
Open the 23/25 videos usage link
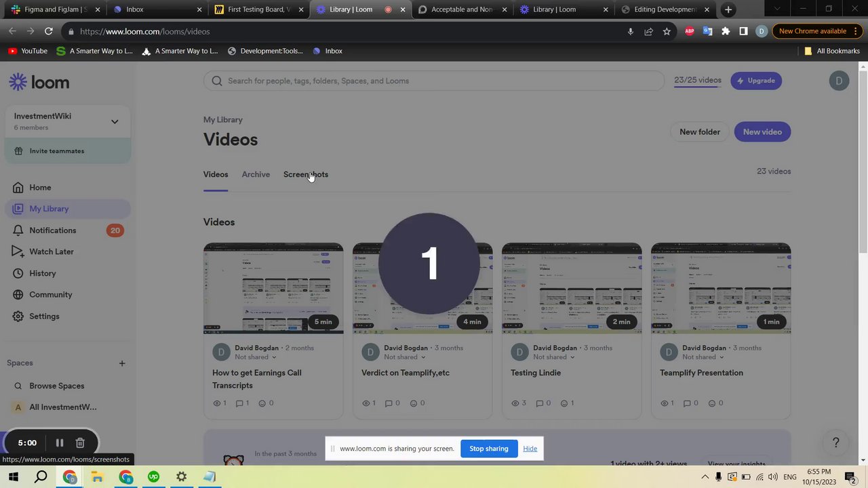(x=698, y=80)
